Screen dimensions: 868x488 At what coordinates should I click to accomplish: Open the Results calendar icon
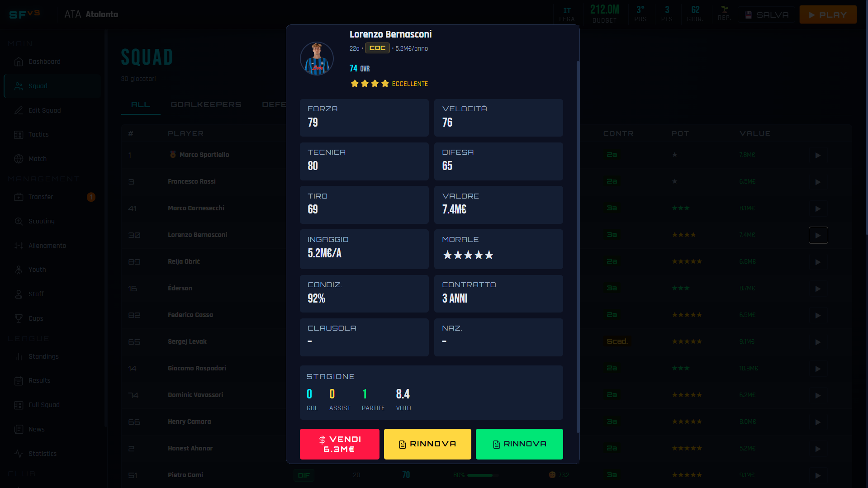click(19, 381)
